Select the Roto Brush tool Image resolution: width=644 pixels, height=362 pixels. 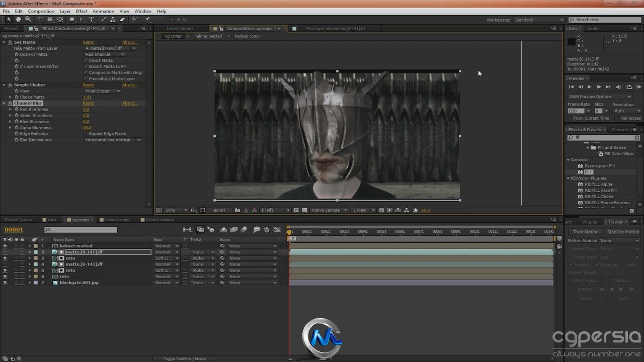(x=135, y=20)
